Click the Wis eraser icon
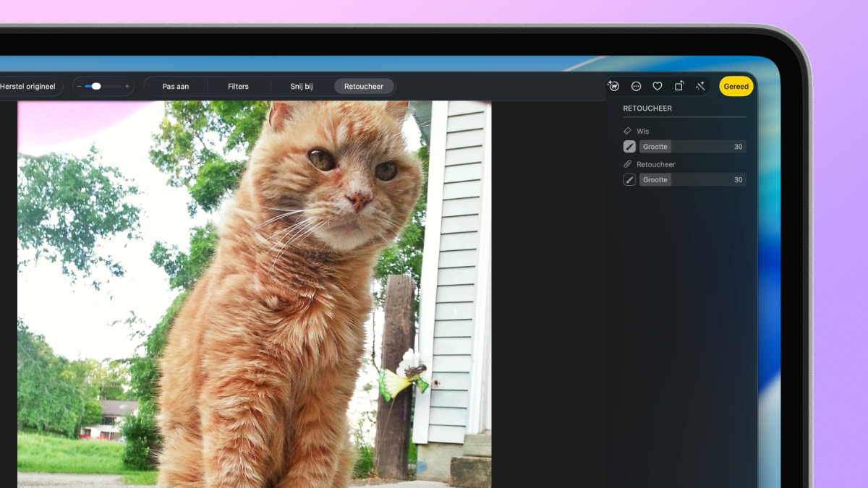Screen dimensions: 868x488 coord(627,131)
